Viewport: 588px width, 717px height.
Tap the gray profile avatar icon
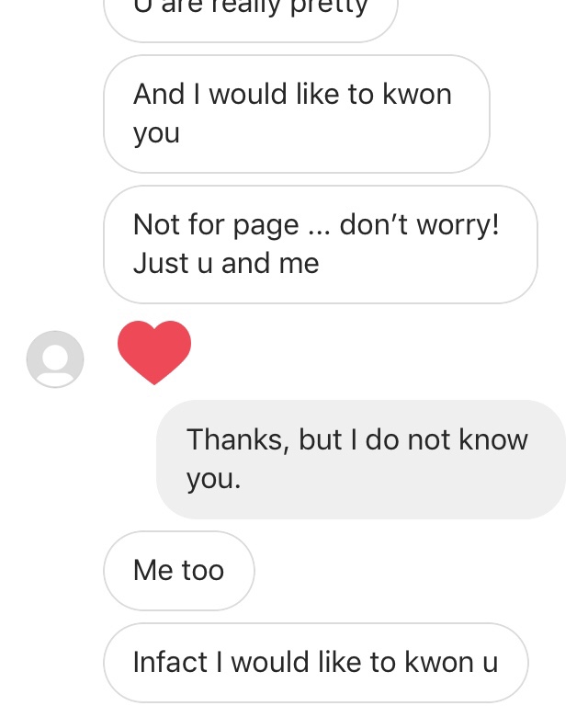[x=55, y=358]
